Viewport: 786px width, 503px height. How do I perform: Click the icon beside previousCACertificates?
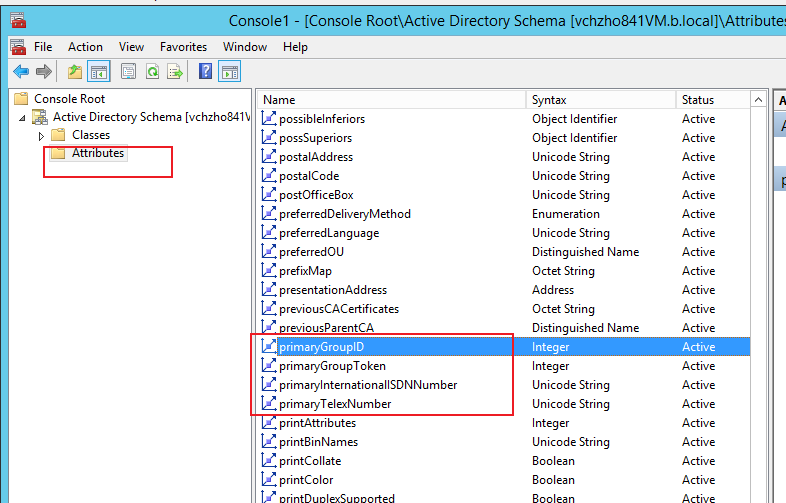tap(269, 309)
